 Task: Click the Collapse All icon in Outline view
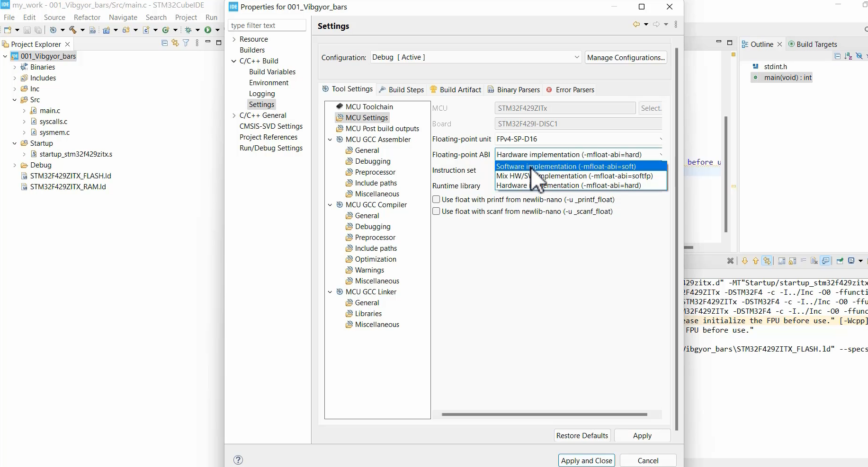(x=837, y=56)
